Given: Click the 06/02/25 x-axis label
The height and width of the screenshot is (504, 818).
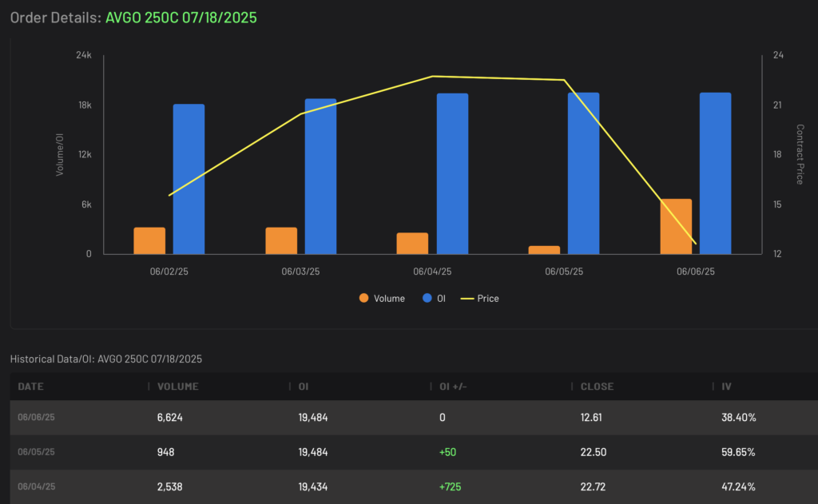Looking at the screenshot, I should [x=169, y=272].
